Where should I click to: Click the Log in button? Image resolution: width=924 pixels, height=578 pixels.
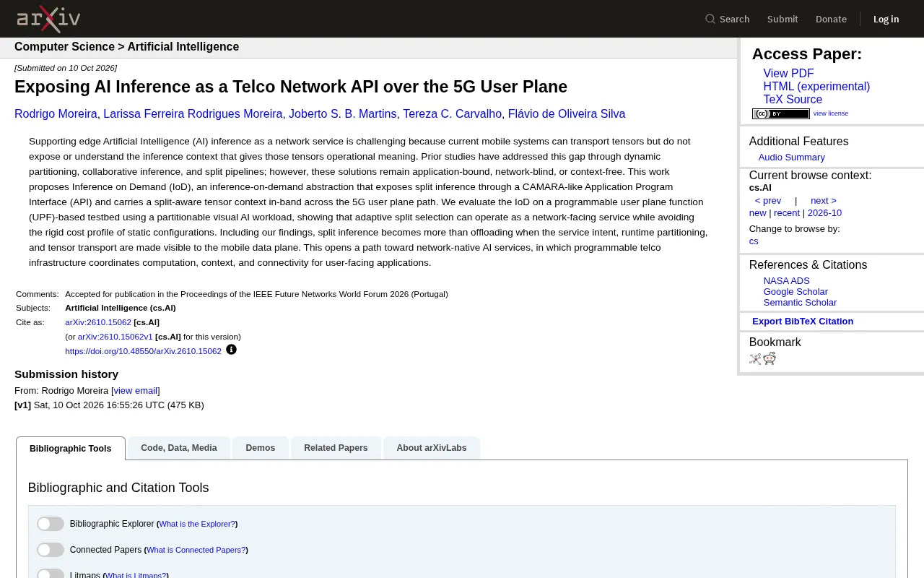pyautogui.click(x=886, y=19)
